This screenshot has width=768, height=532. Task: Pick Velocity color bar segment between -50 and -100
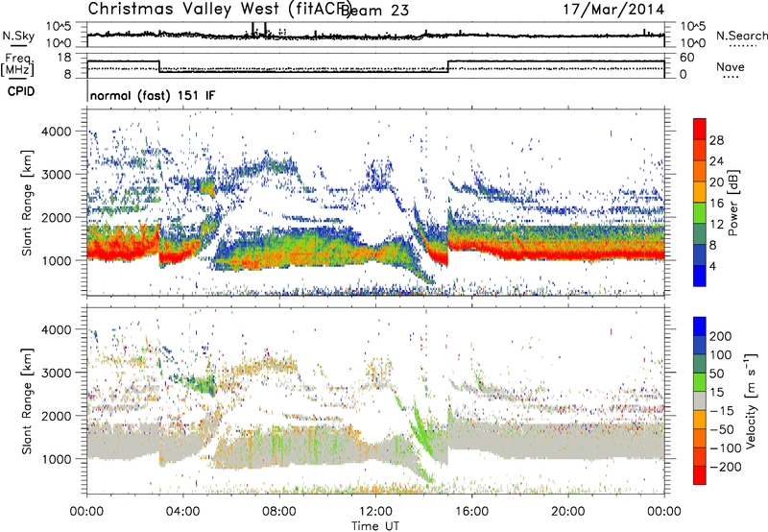pos(700,438)
